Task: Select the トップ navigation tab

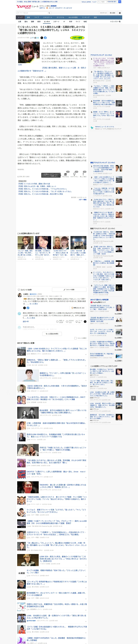Action: pos(20,17)
